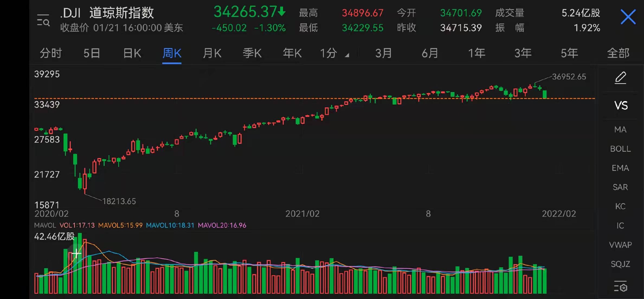This screenshot has width=644, height=299.
Task: Toggle the VWAP indicator
Action: [620, 245]
